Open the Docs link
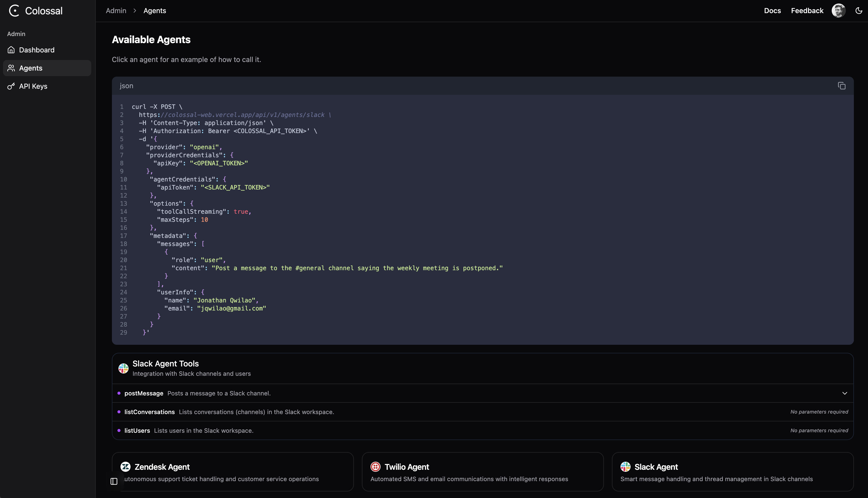 pos(772,11)
